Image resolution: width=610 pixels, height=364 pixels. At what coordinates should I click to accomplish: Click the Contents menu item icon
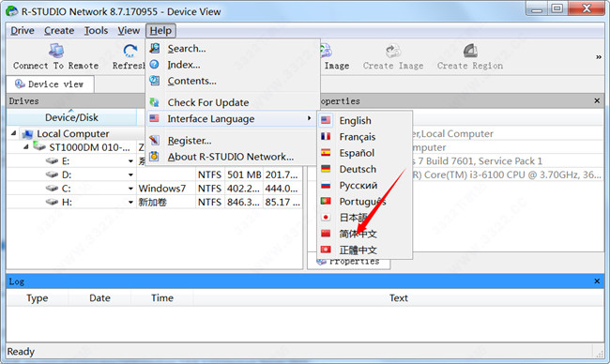tap(155, 81)
